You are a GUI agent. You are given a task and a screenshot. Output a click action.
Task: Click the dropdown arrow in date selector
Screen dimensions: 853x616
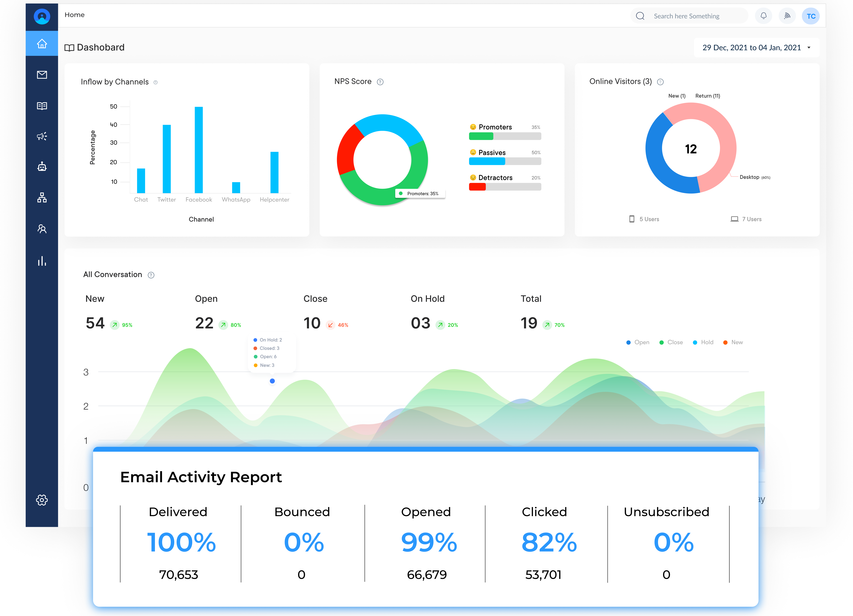click(x=809, y=48)
